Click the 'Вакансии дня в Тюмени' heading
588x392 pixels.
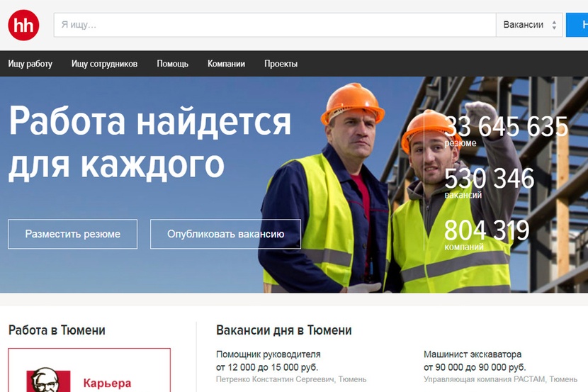point(284,330)
